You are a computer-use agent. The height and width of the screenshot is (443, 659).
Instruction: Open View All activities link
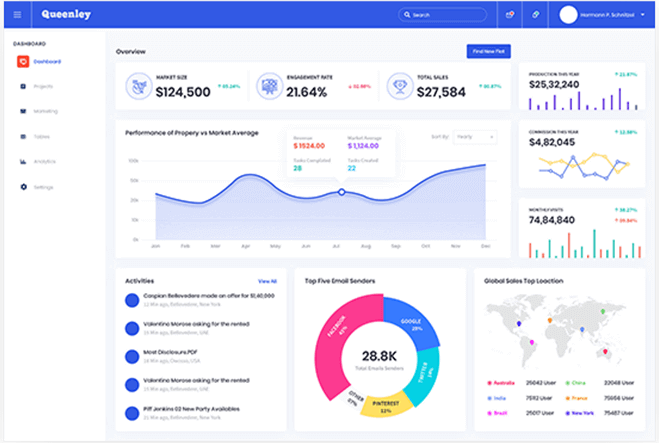point(267,281)
